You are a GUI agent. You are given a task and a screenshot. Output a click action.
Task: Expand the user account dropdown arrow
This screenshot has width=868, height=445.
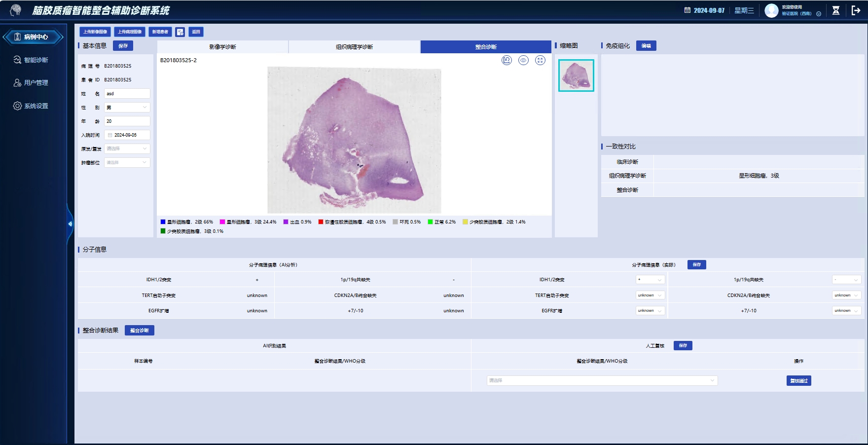coord(819,14)
